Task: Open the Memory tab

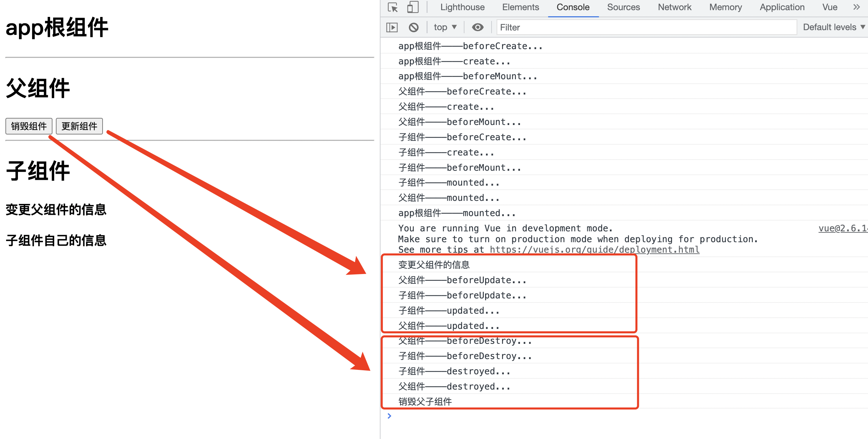Action: (x=725, y=7)
